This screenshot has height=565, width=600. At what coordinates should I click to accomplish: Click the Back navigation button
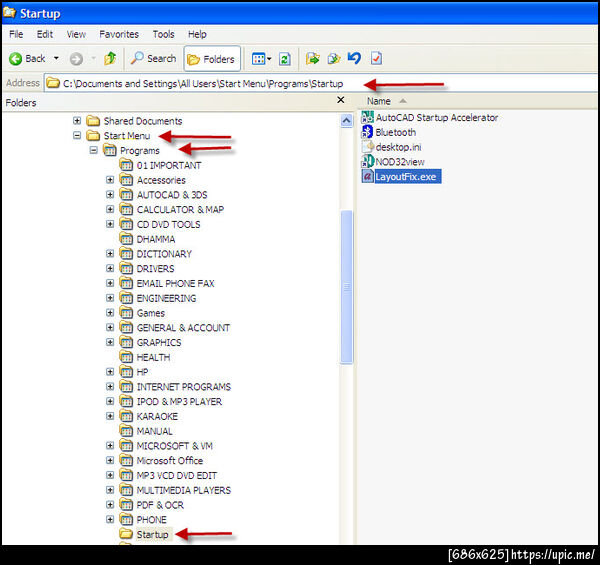[x=28, y=59]
